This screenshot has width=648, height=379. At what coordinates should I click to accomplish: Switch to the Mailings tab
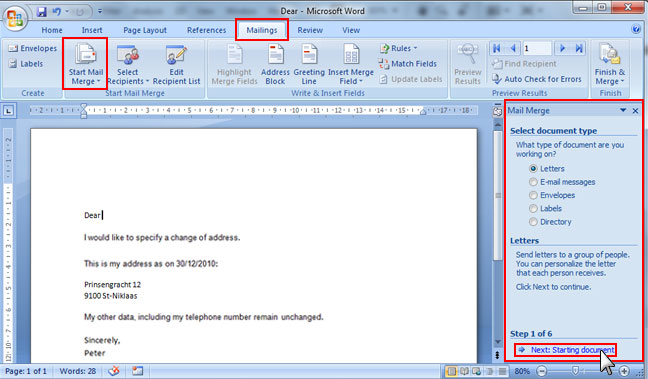tap(262, 30)
